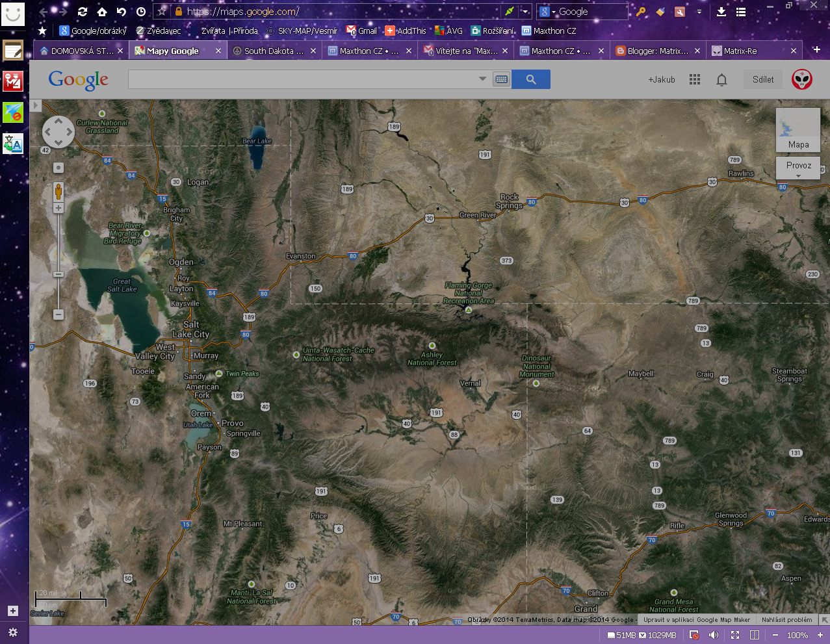
Task: Select the Street View pegman
Action: pos(58,192)
